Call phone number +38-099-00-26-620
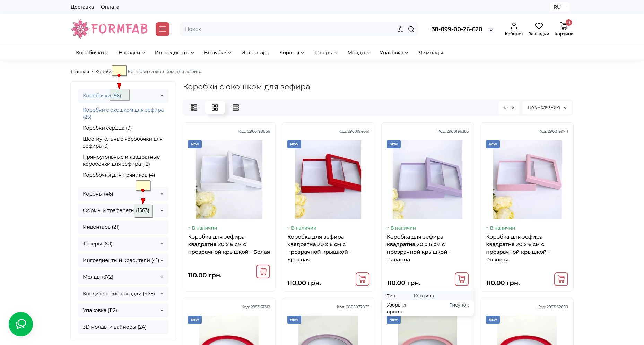 (455, 29)
